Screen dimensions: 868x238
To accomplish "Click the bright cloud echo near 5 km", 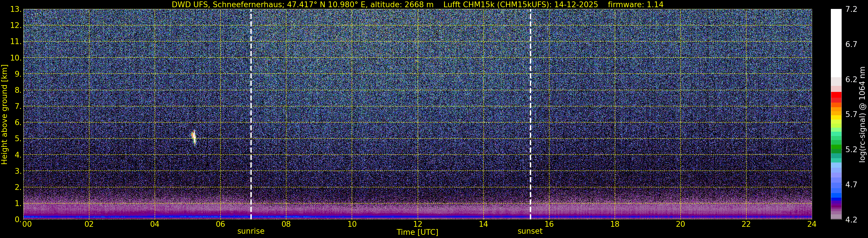I will coord(193,137).
